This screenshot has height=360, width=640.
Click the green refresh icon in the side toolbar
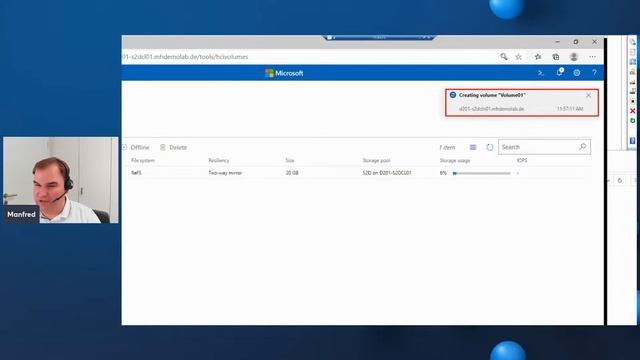[632, 121]
